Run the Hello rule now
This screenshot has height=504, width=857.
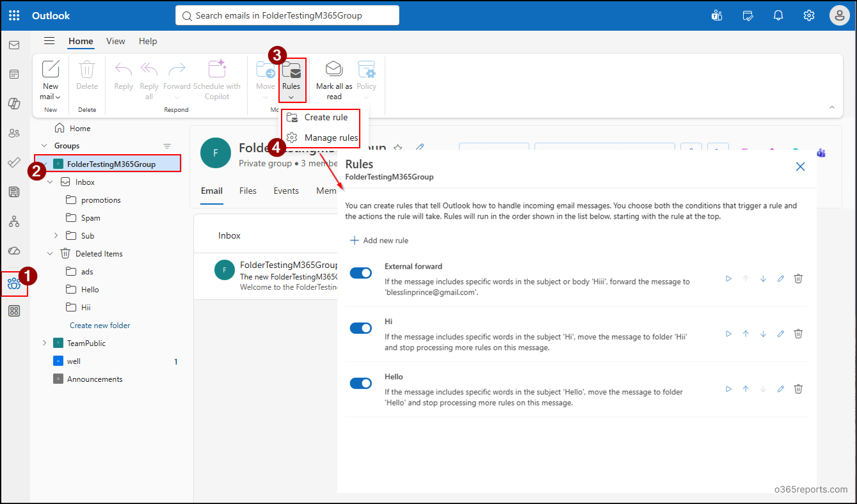click(728, 389)
